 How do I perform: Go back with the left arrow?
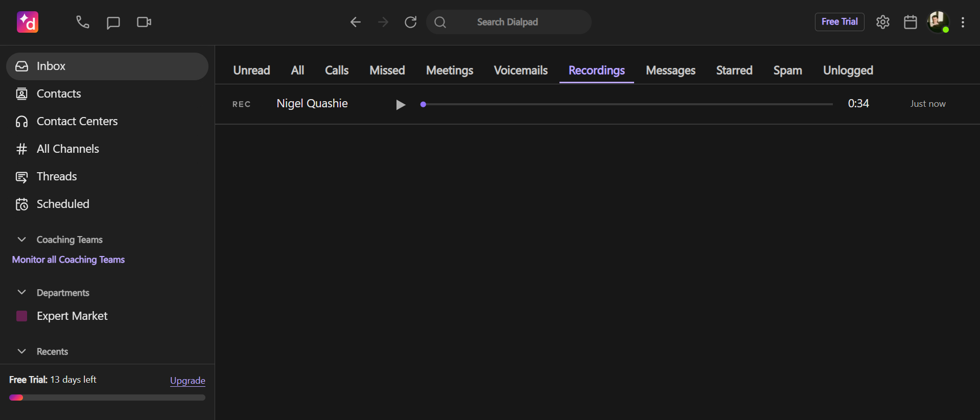click(356, 22)
